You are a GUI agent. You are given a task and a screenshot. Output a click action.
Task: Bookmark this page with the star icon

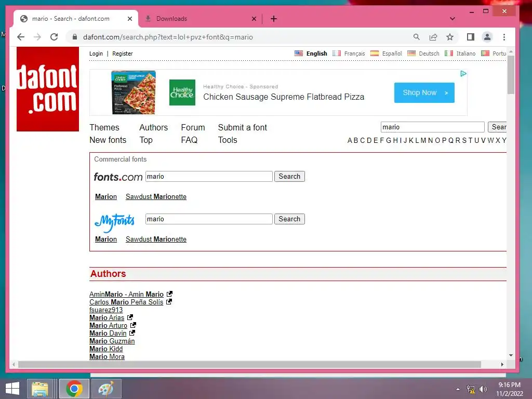[x=450, y=37]
